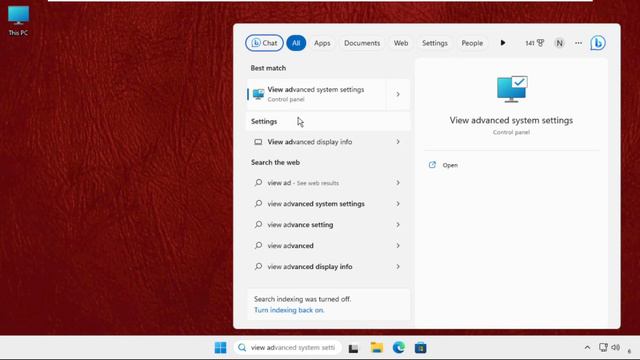This screenshot has height=360, width=640.
Task: Open Bing Chat icon at top right
Action: (x=598, y=43)
